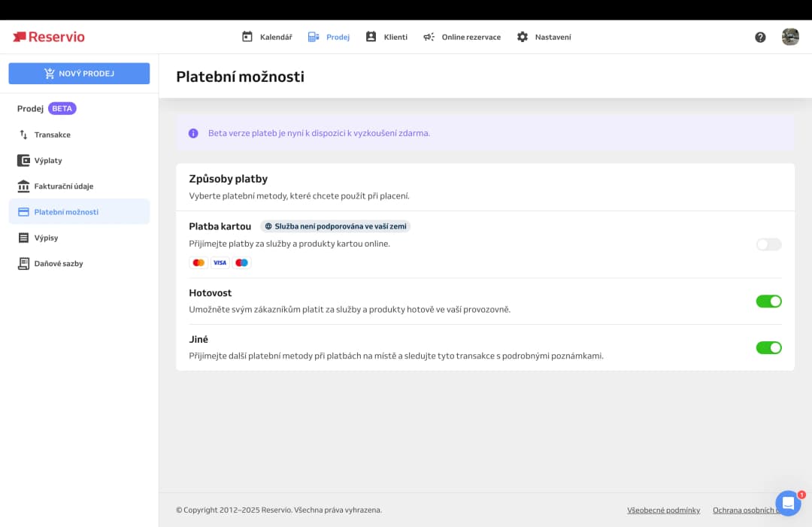Image resolution: width=812 pixels, height=527 pixels.
Task: Open the help question mark icon
Action: (x=760, y=37)
